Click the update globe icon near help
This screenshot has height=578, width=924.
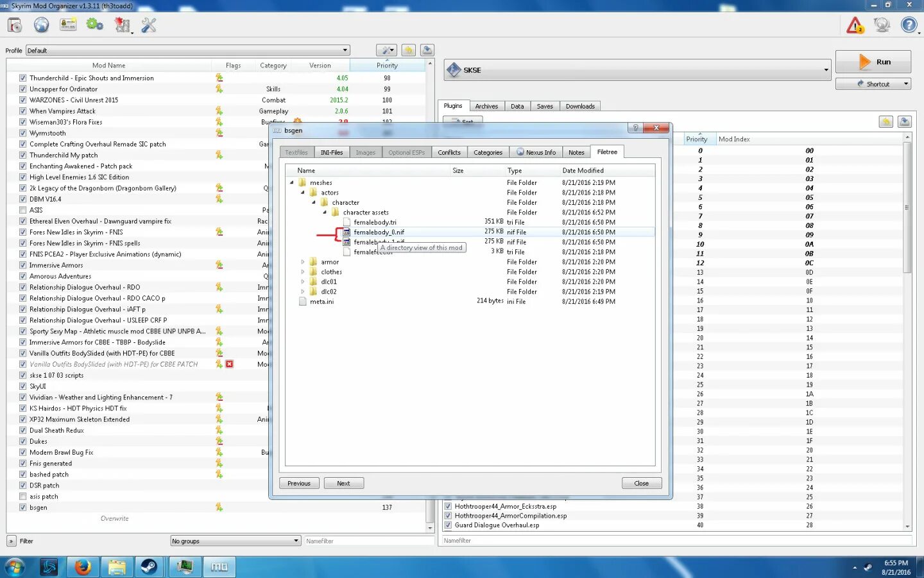click(882, 25)
